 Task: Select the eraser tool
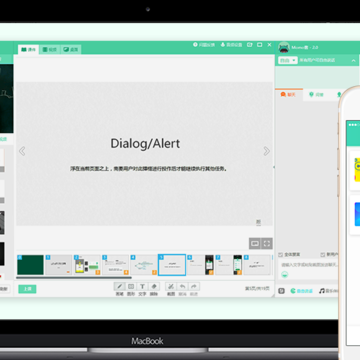tap(154, 286)
